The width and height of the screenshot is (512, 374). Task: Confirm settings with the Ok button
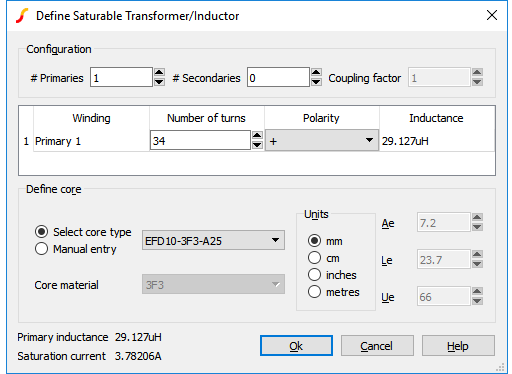click(x=296, y=346)
